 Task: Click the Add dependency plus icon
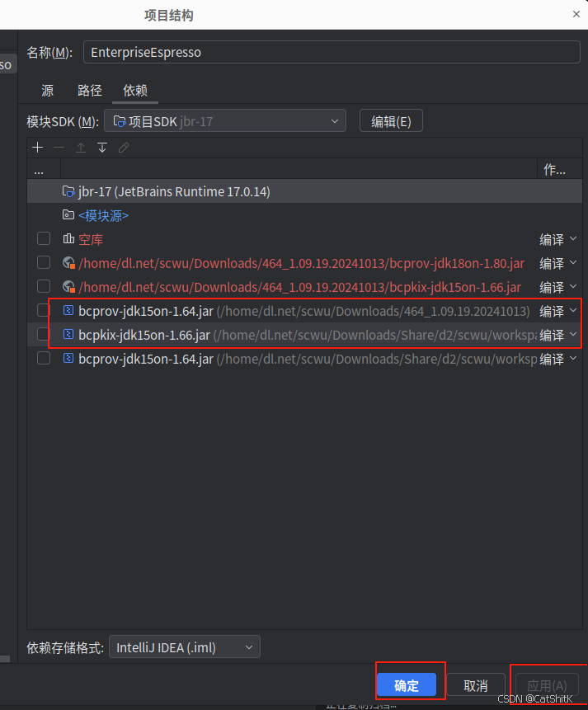(x=38, y=148)
